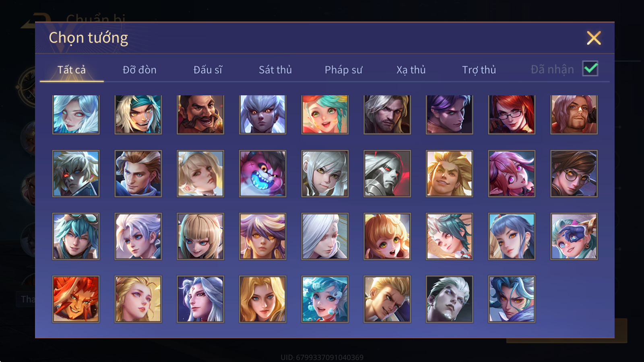The width and height of the screenshot is (644, 362).
Task: Choose the mustached man with dark hat
Action: pyautogui.click(x=200, y=114)
